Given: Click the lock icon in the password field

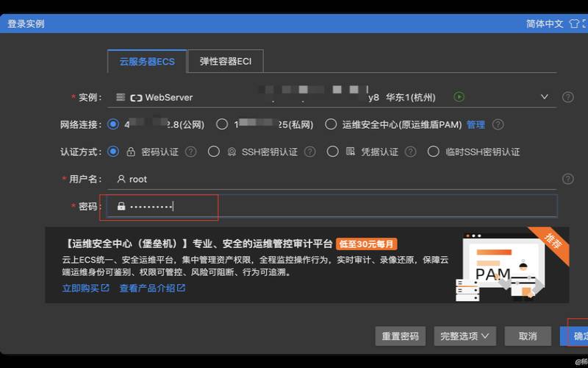Looking at the screenshot, I should [121, 206].
